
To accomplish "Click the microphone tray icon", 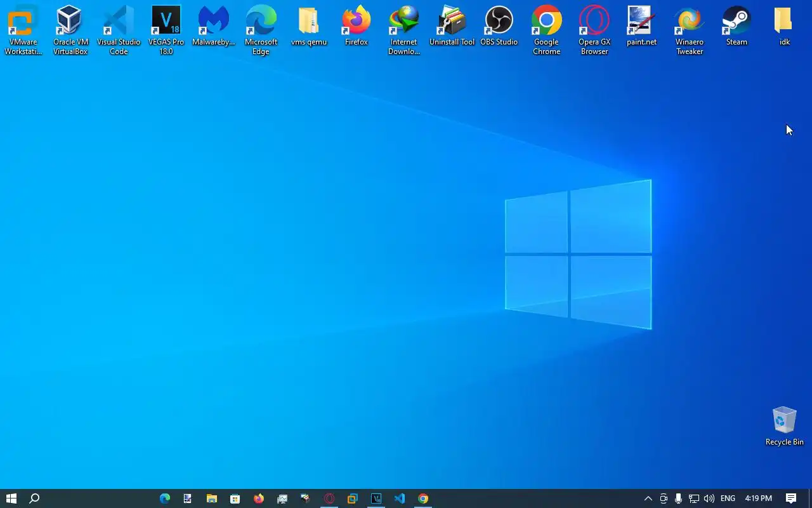I will [x=679, y=498].
